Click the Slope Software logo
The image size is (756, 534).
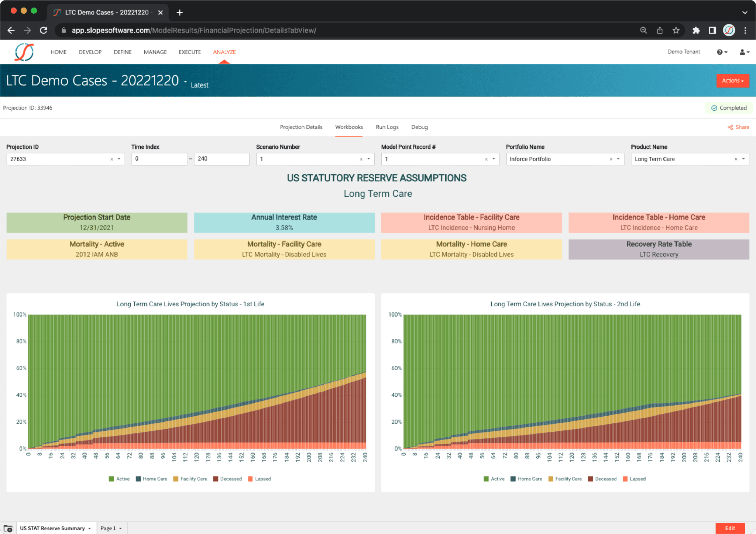pos(23,51)
